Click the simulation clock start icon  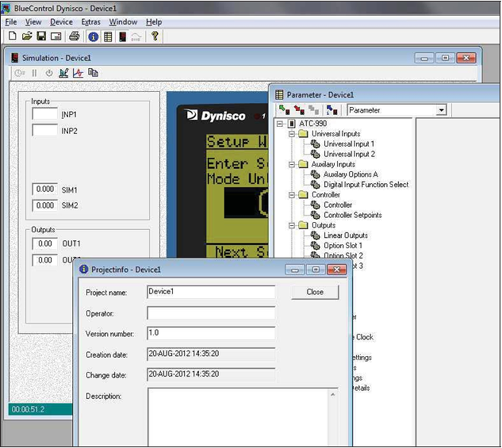pos(20,73)
